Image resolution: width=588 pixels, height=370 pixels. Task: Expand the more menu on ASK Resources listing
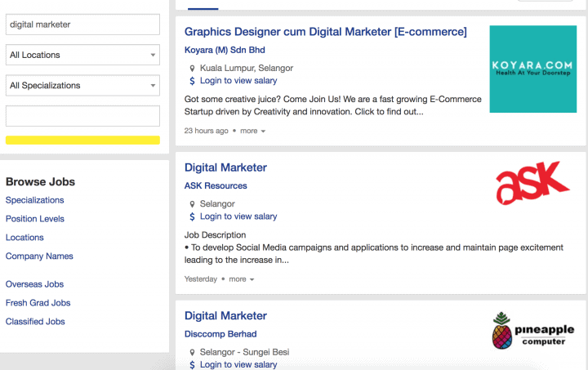coord(241,279)
